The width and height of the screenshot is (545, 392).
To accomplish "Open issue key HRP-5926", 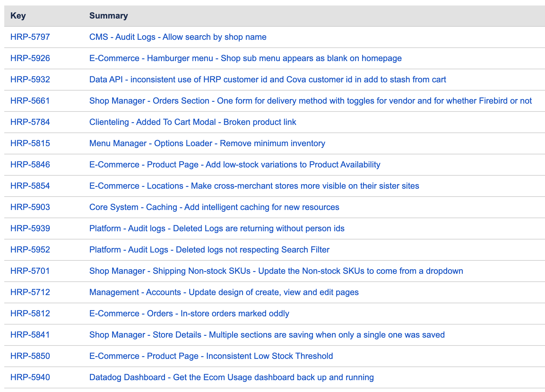I will pos(30,58).
